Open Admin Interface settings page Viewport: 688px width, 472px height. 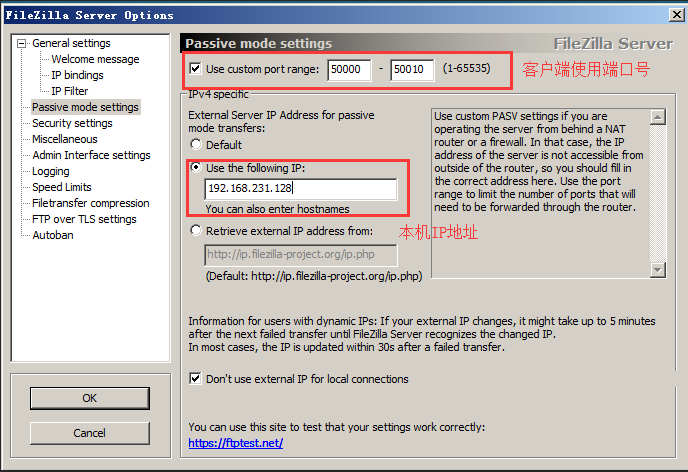pyautogui.click(x=91, y=155)
